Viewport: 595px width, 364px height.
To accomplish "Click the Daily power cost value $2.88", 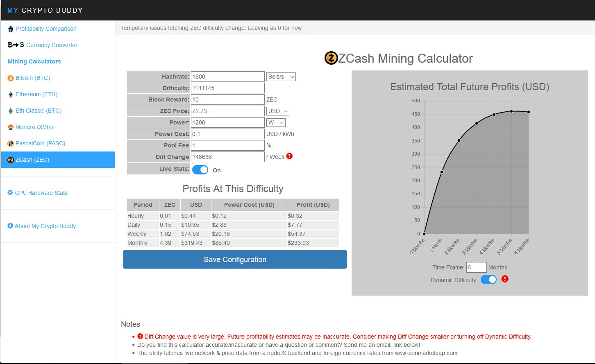I will (219, 225).
